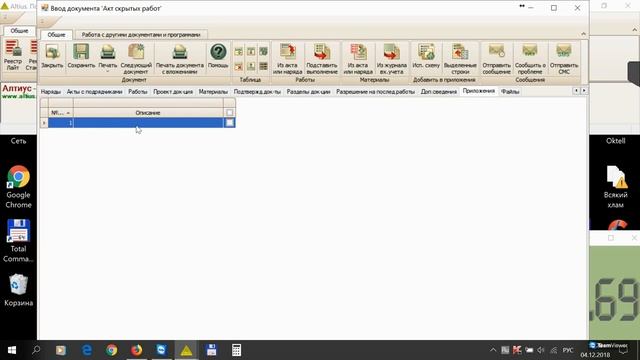
Task: Open the Проект док-ция tab
Action: 173,92
